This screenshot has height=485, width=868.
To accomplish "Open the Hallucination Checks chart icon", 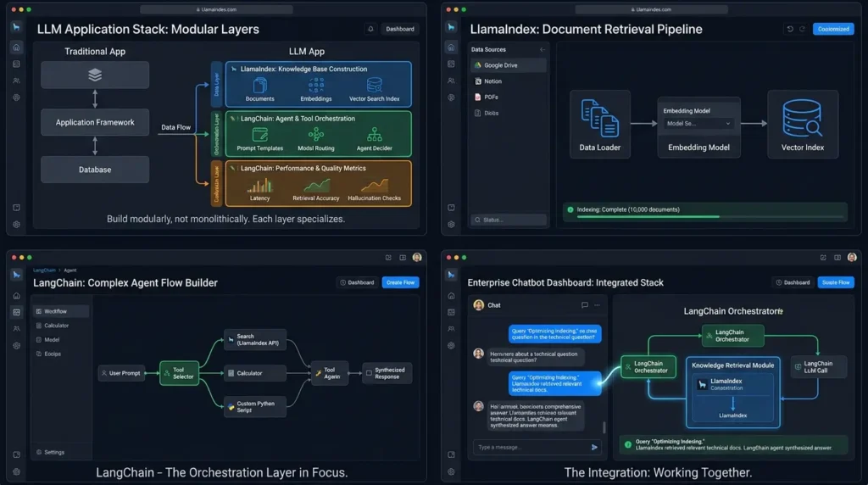I will [x=374, y=185].
